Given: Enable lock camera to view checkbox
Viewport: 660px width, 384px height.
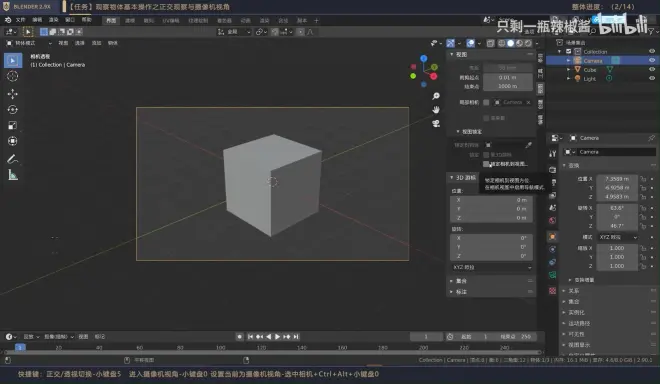Looking at the screenshot, I should click(486, 164).
